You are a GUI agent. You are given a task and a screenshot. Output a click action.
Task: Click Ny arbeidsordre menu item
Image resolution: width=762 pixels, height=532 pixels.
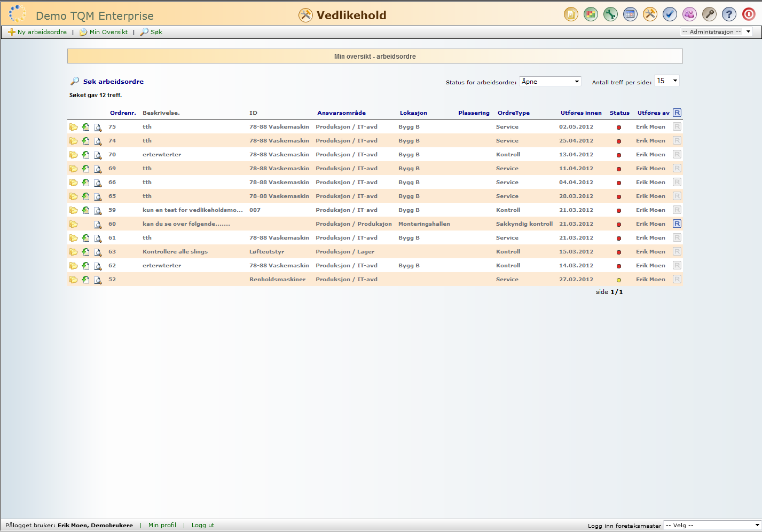click(x=37, y=32)
